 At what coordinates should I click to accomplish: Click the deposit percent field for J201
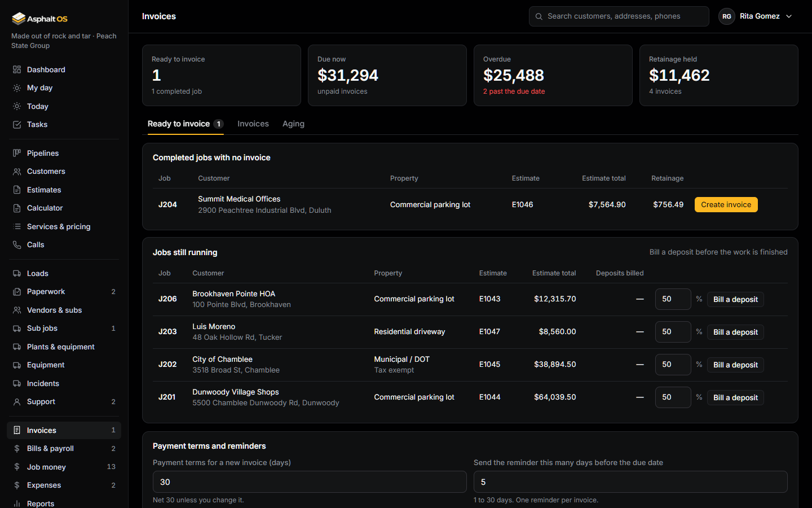point(673,397)
